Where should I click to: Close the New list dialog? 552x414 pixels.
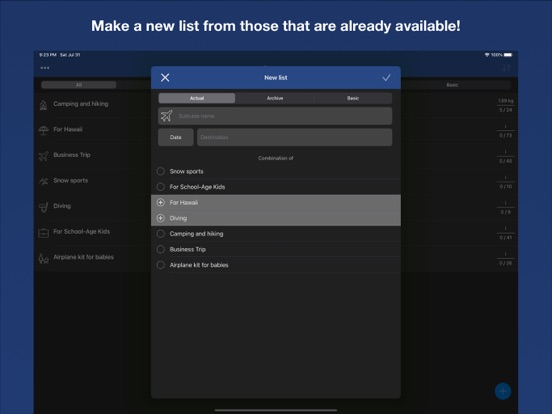pyautogui.click(x=165, y=78)
